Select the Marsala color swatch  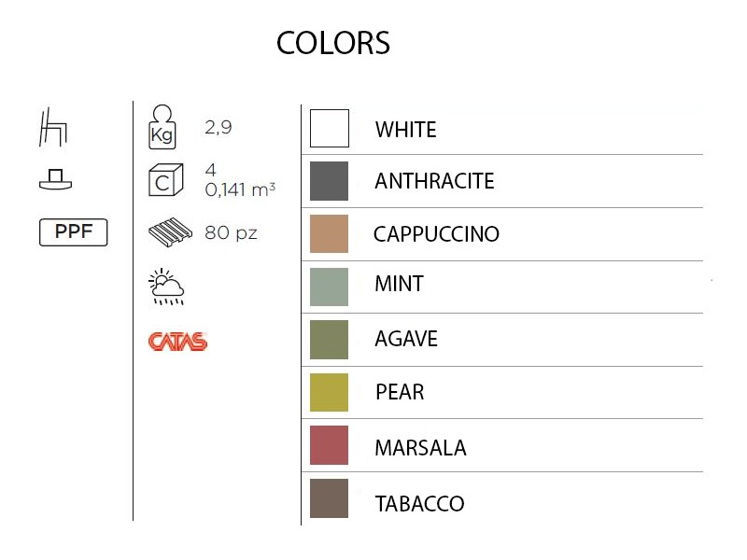[330, 445]
